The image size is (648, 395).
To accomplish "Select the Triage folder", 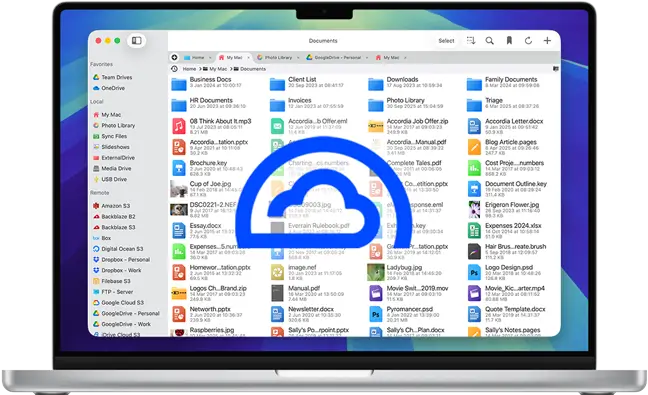I will [x=503, y=104].
